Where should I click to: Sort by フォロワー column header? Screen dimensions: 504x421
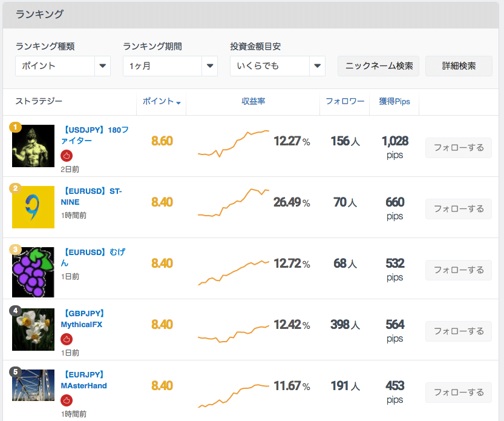[345, 102]
